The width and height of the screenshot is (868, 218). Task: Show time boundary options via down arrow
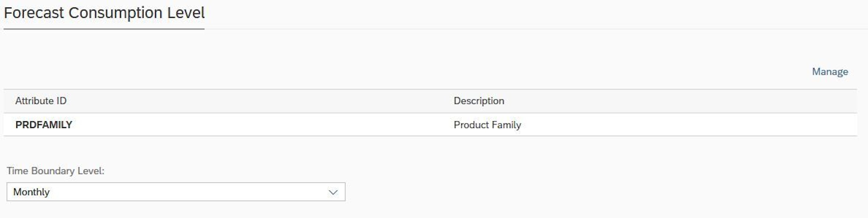333,192
